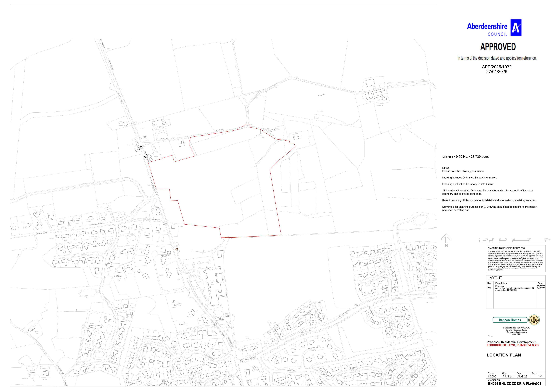This screenshot has height=392, width=555.
Task: Click the 'COUNCIL' word under Aberdeenshire
Action: coord(497,34)
